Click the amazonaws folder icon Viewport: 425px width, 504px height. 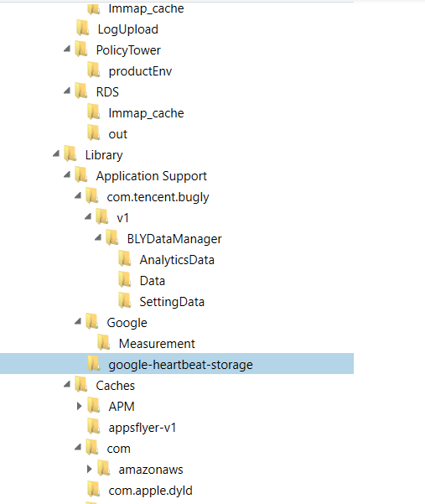(x=103, y=468)
